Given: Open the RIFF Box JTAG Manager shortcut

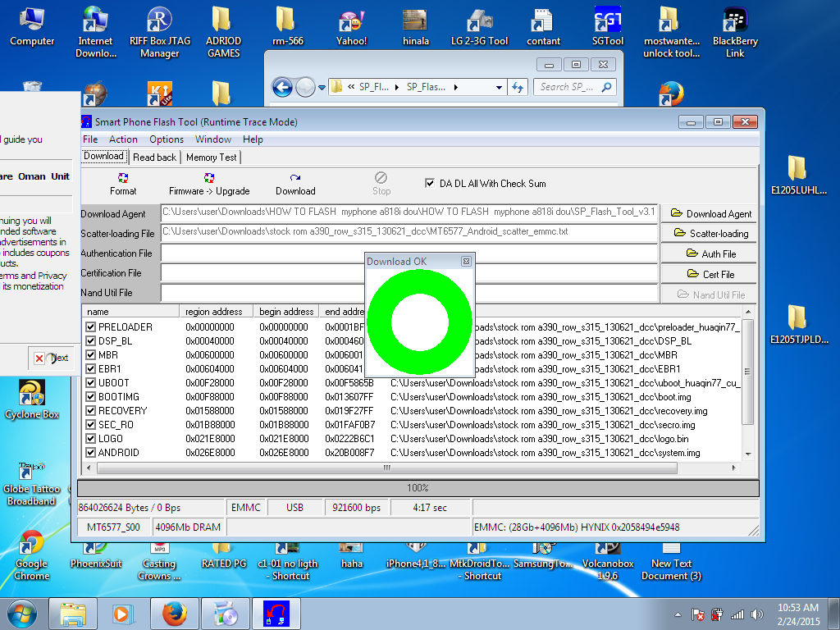Looking at the screenshot, I should 159,20.
